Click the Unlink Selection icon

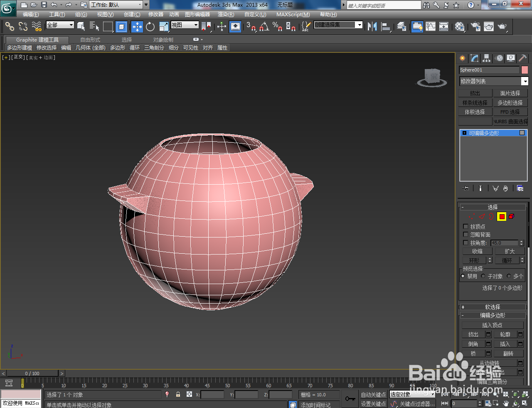pos(23,27)
